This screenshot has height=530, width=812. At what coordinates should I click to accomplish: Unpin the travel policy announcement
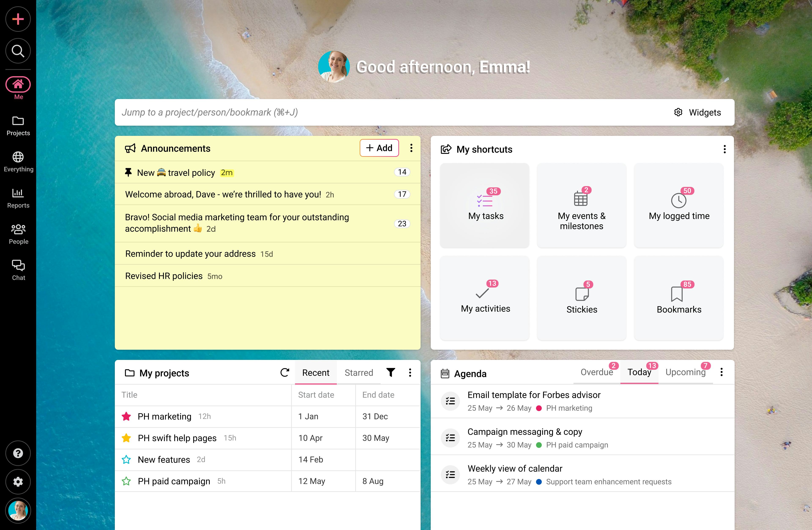point(129,172)
